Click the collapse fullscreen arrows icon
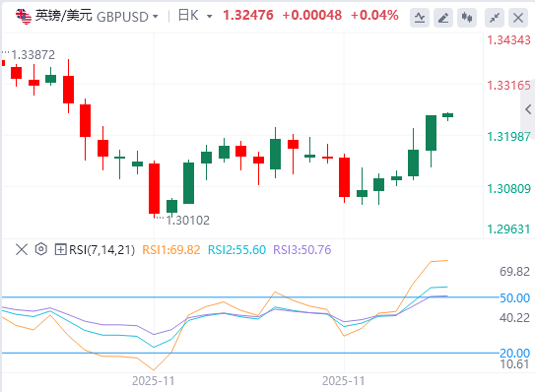This screenshot has width=535, height=392. [x=495, y=18]
